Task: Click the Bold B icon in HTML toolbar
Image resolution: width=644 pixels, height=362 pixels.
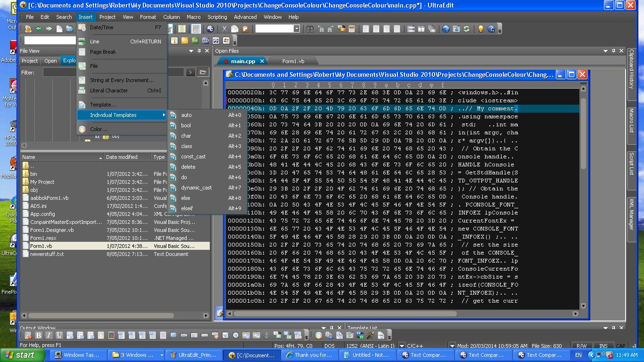Action: [x=39, y=335]
